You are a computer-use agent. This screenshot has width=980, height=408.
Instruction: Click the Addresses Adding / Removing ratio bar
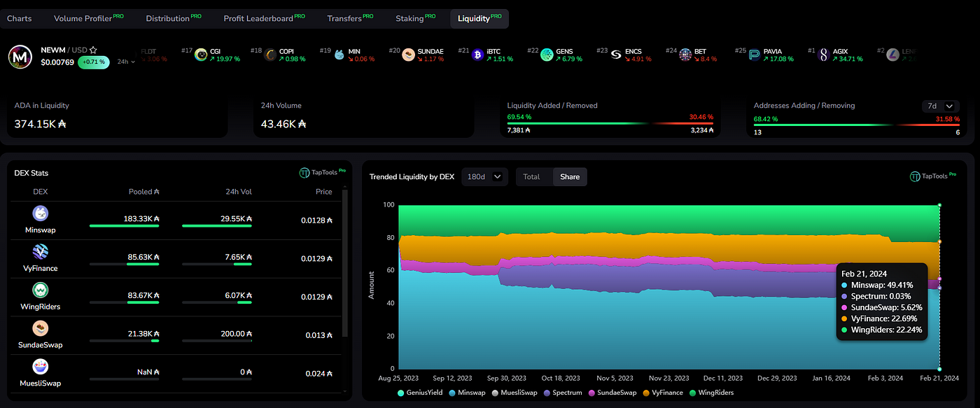click(857, 124)
